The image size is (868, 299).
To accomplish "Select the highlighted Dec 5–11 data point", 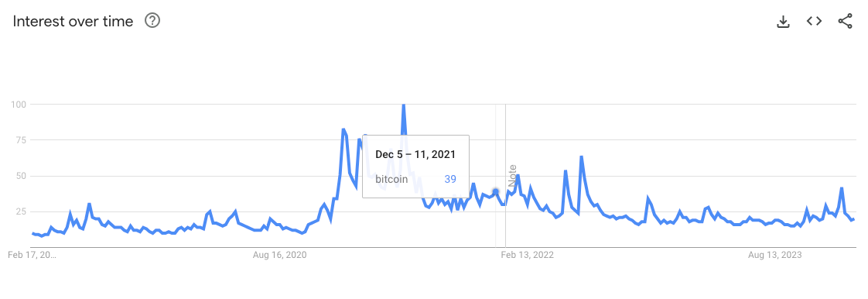I will point(495,191).
